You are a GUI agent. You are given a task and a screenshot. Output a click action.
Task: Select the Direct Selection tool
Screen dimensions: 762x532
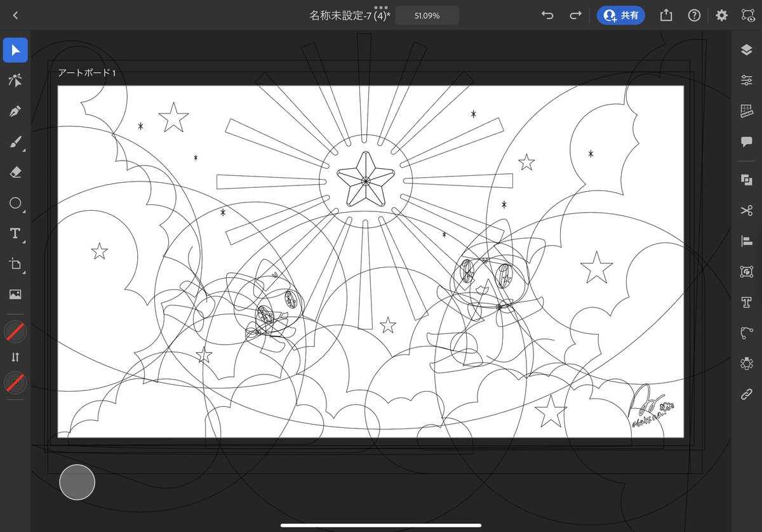point(15,81)
